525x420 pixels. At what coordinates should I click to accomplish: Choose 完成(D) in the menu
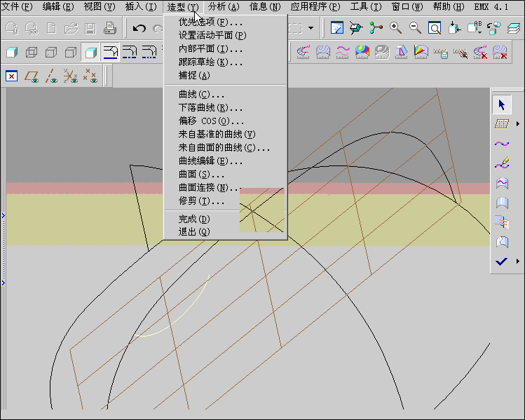[225, 219]
